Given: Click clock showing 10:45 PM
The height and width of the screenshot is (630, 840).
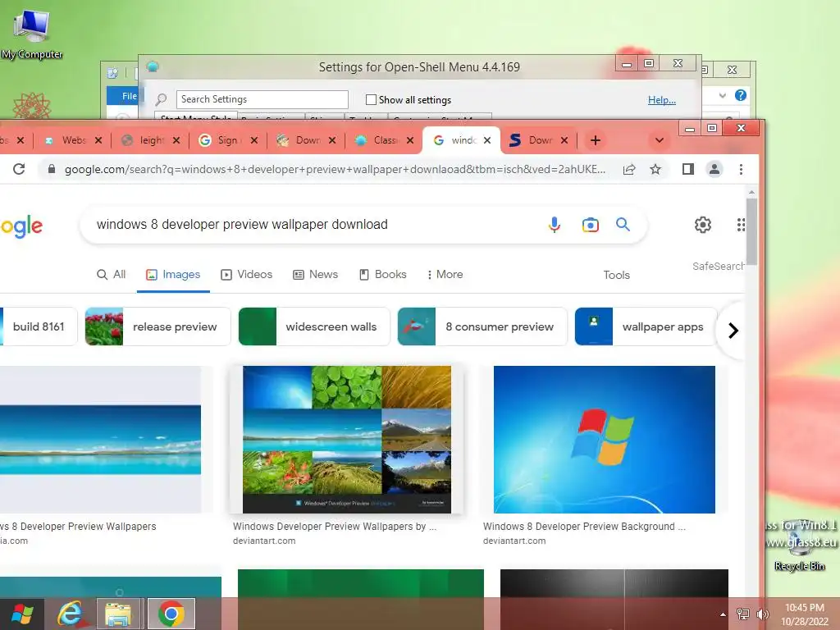Looking at the screenshot, I should (805, 614).
